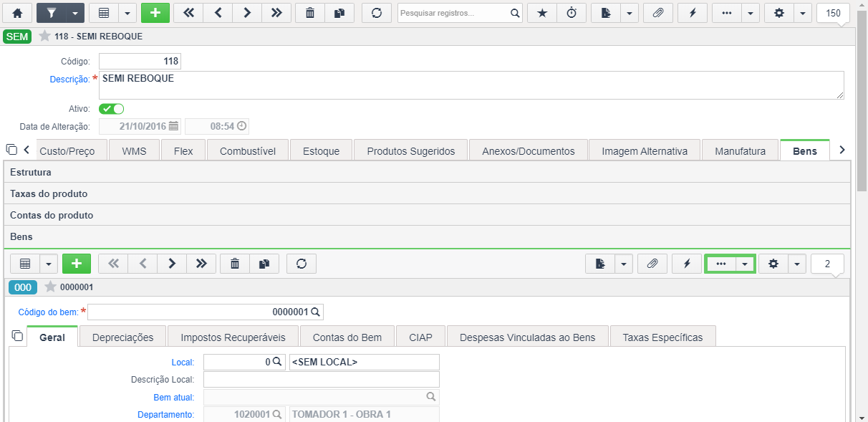Open more options ellipsis in top toolbar
This screenshot has width=868, height=422.
(x=727, y=13)
